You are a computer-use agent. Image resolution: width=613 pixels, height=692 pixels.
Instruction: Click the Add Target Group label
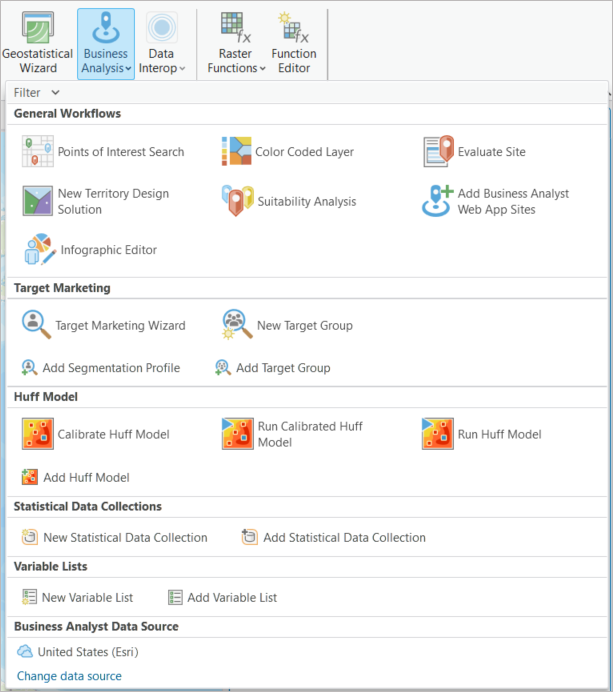pos(283,368)
